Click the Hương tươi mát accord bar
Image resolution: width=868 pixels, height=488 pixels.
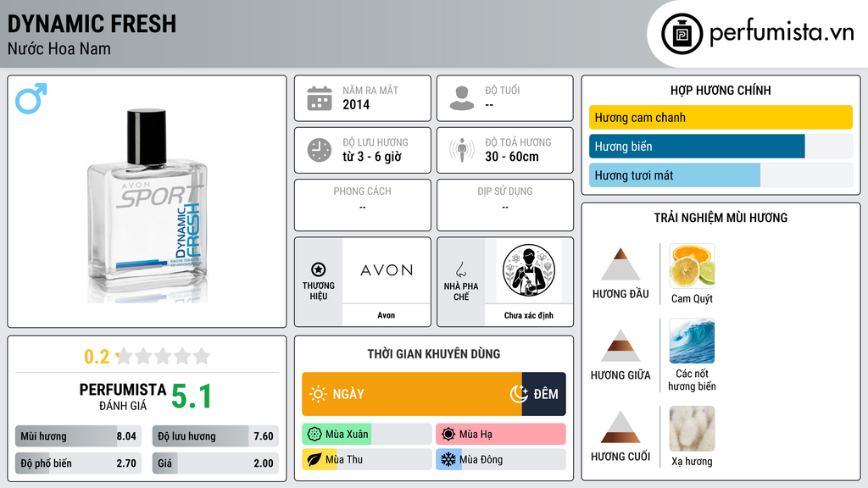click(x=721, y=175)
